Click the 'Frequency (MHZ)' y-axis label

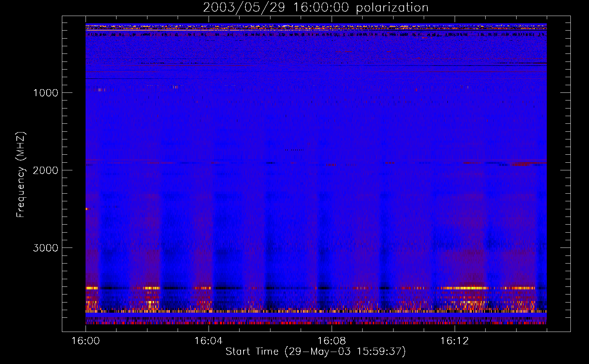pos(21,175)
